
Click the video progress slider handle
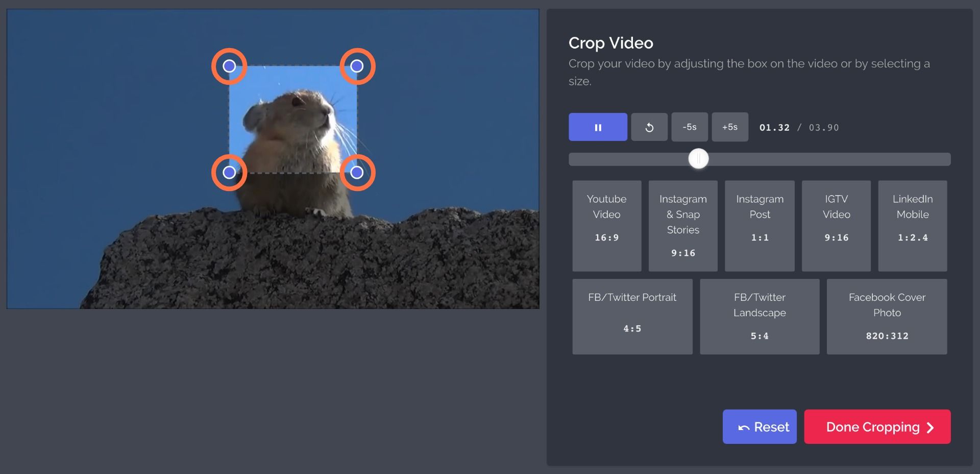(698, 159)
